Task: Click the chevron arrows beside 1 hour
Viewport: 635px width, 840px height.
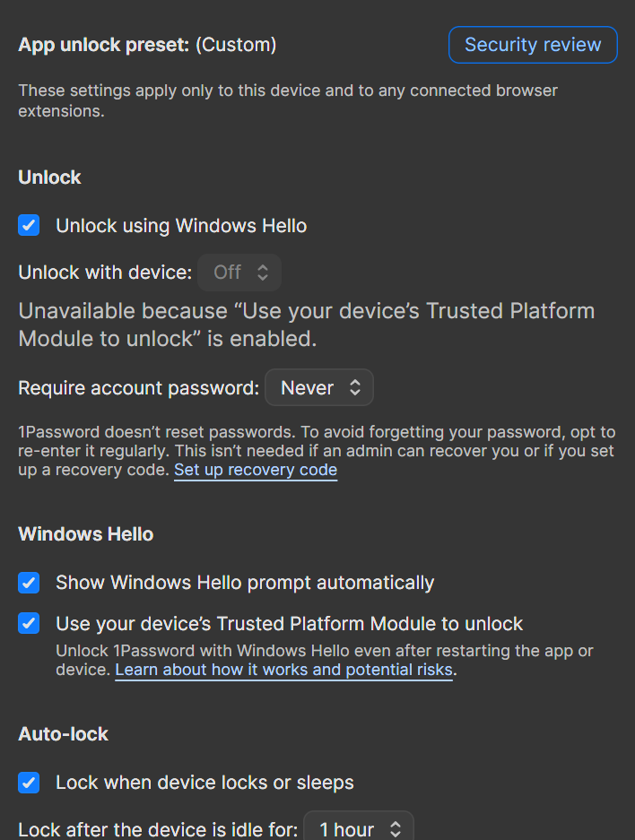Action: point(396,829)
